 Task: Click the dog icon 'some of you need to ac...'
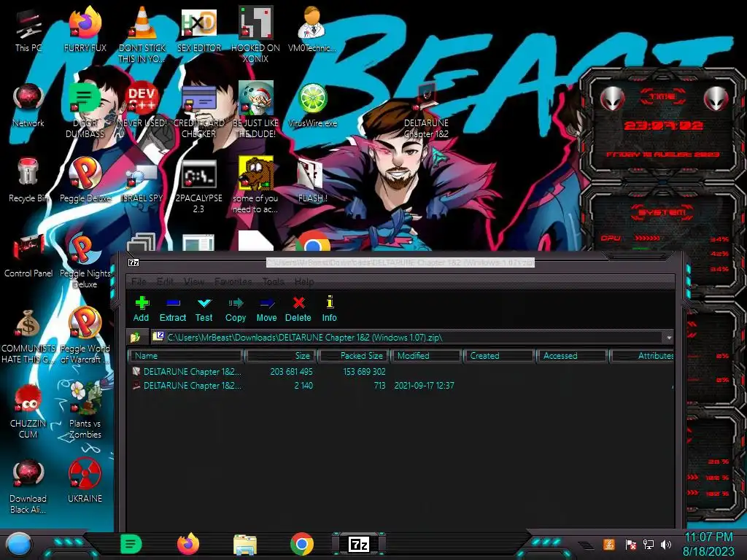tap(255, 184)
